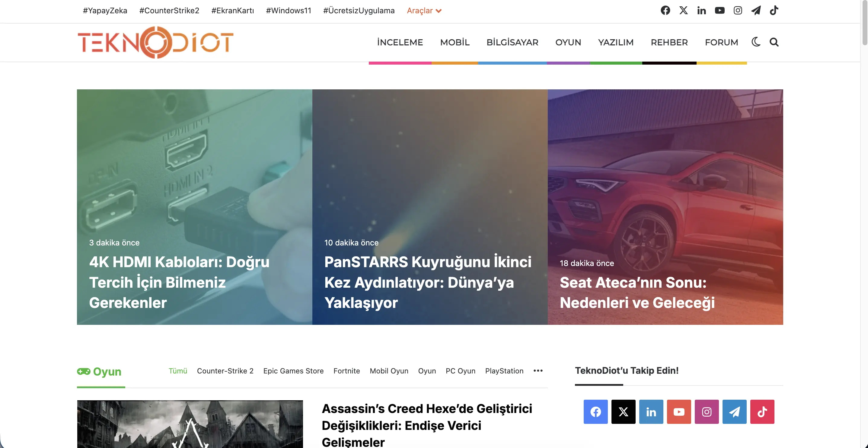Open TikTok icon in top bar

[774, 11]
